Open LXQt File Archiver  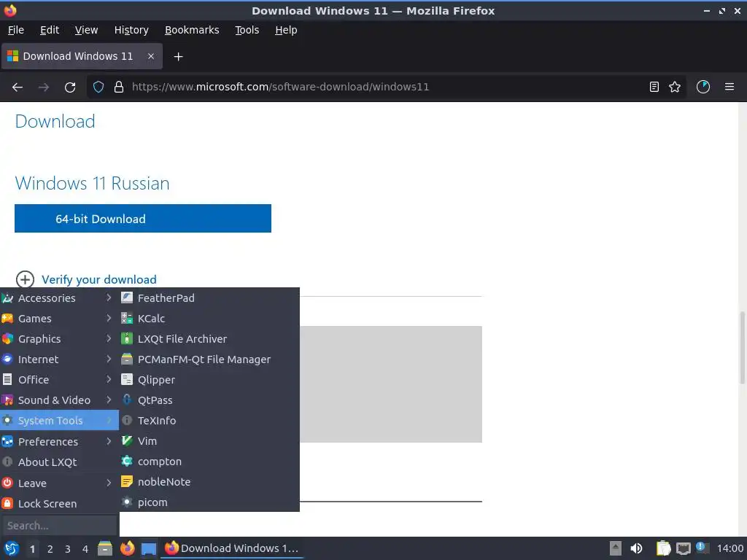tap(209, 339)
